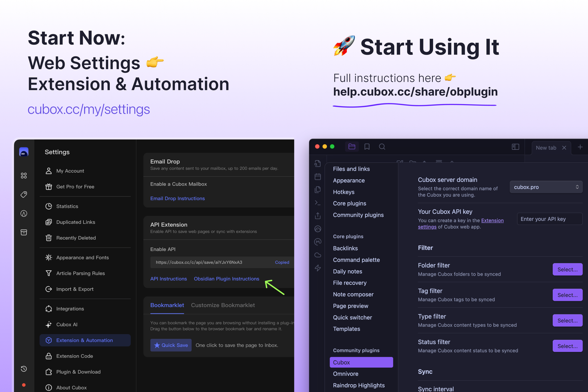This screenshot has width=588, height=392.
Task: Open Note composer plugin settings
Action: tap(353, 294)
